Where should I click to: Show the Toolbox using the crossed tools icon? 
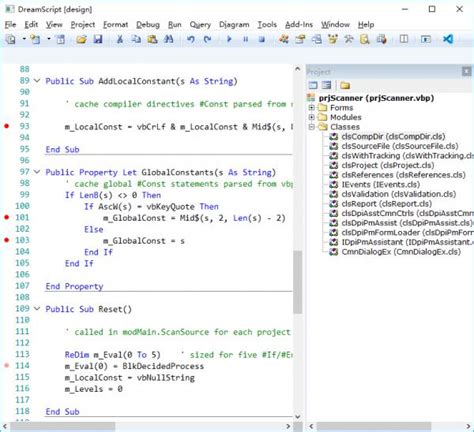tap(349, 39)
